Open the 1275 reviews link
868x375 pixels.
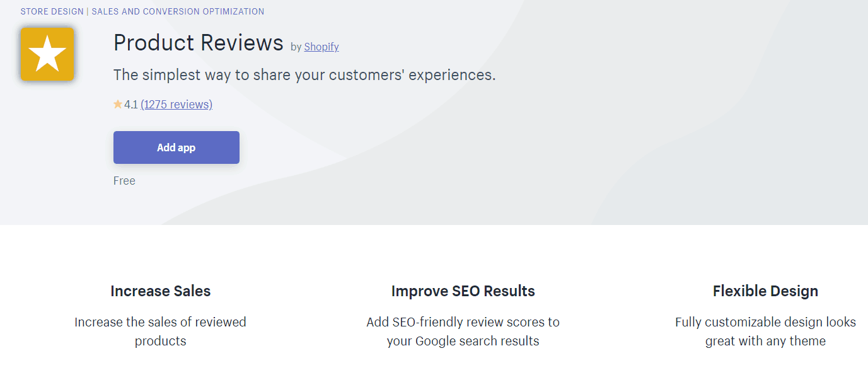(176, 105)
